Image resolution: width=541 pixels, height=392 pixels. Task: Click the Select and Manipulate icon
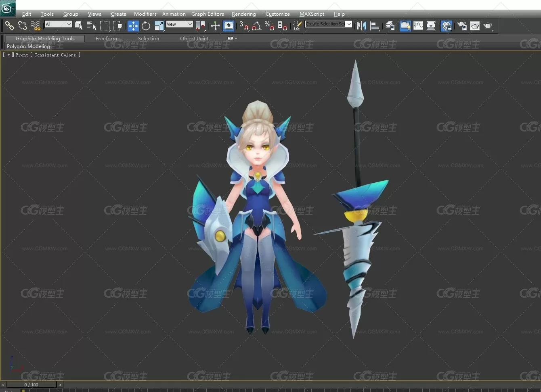215,26
